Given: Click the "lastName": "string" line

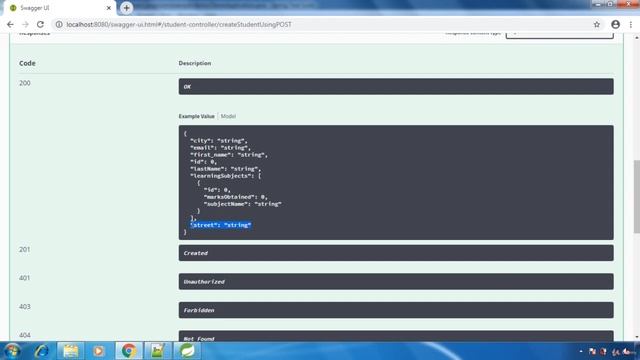Looking at the screenshot, I should pos(225,169).
